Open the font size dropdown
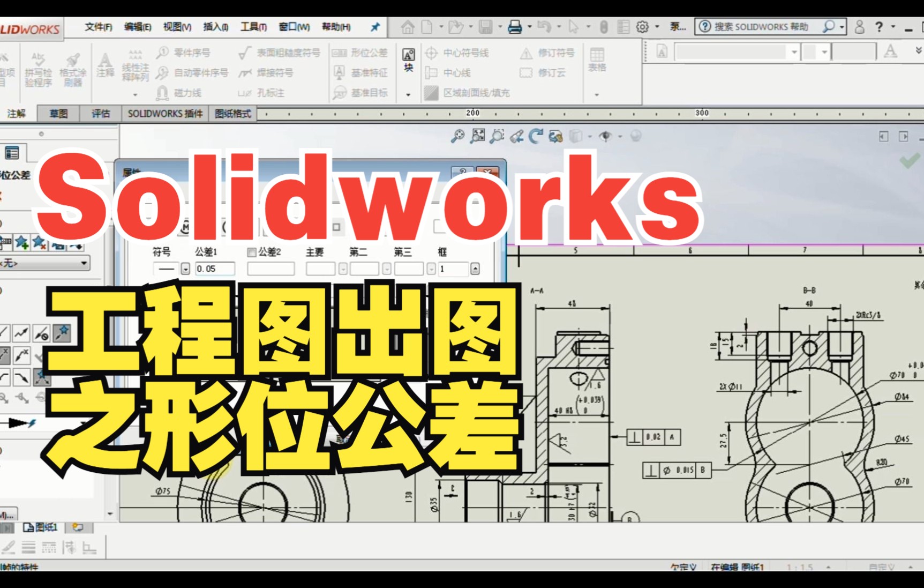 tap(824, 52)
